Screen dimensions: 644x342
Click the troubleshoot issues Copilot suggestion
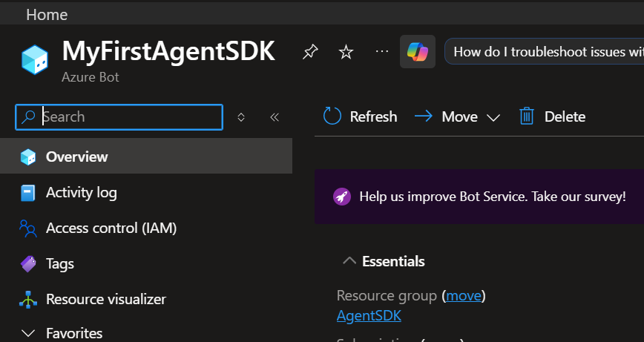click(544, 52)
